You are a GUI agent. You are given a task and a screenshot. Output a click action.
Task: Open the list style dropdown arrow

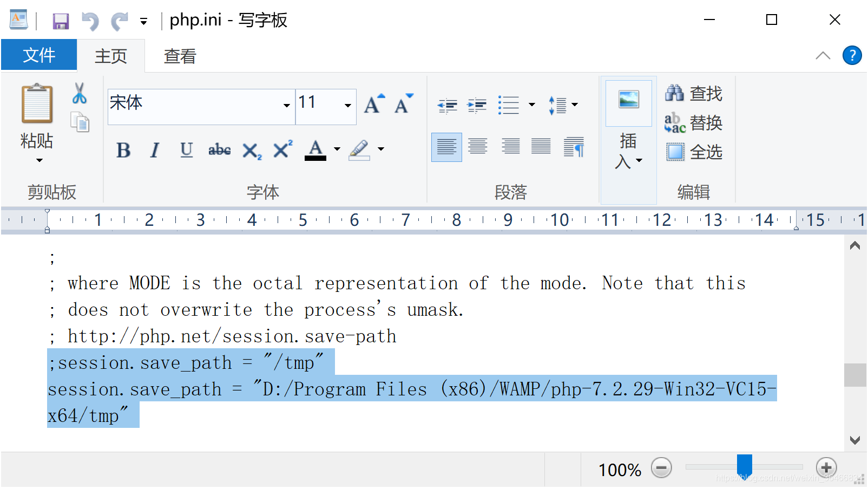pyautogui.click(x=532, y=105)
